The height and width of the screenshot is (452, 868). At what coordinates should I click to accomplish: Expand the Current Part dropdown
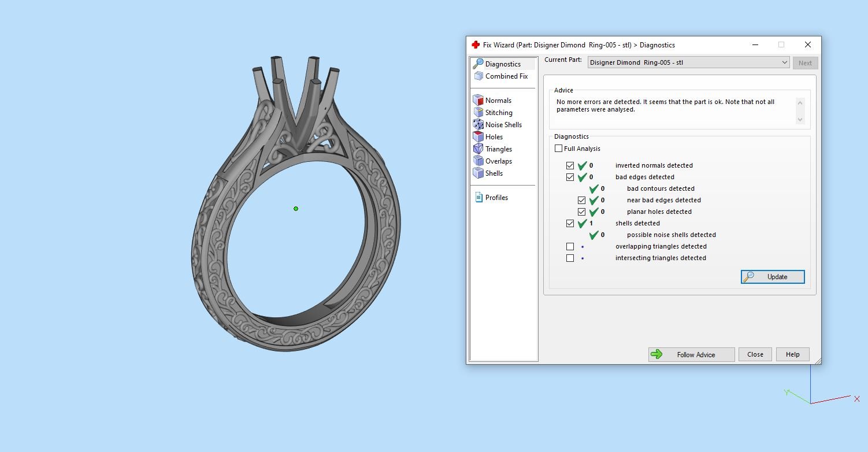[x=784, y=62]
